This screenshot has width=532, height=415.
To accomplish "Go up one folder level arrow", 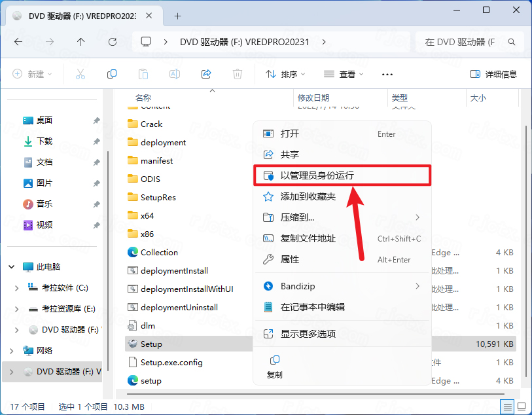I will tap(81, 42).
